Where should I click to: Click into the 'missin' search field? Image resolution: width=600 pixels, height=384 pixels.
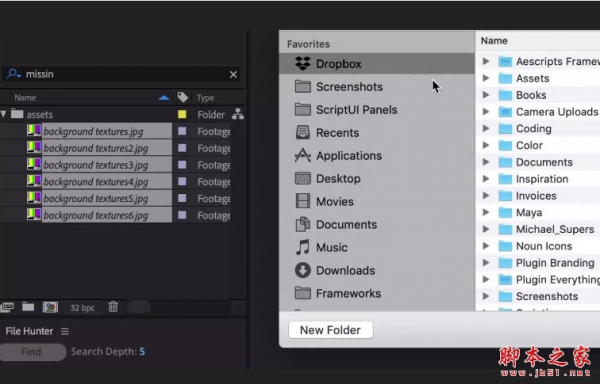coord(122,74)
